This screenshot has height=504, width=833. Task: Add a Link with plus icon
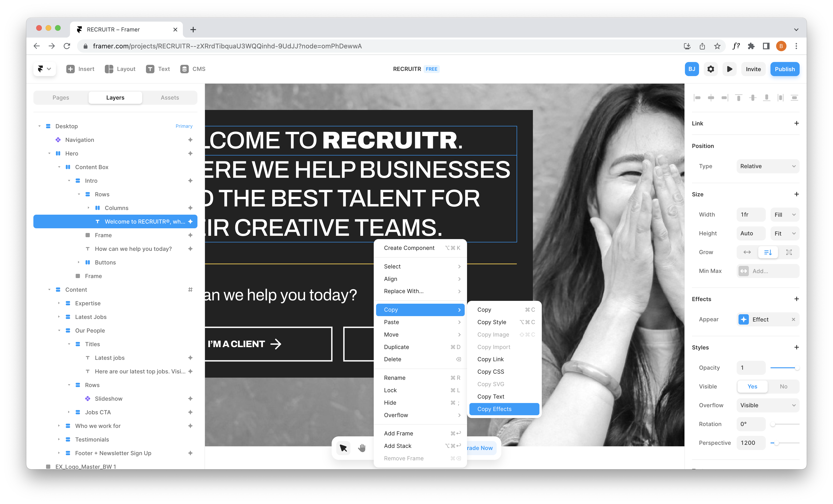tap(796, 123)
